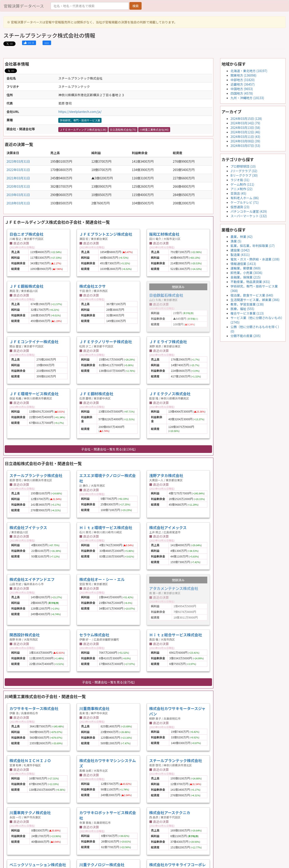Open the 株式会社ＮＩＣＨＩＪＯ company card
Image resolution: width=289 pixels, height=868 pixels.
point(30,761)
